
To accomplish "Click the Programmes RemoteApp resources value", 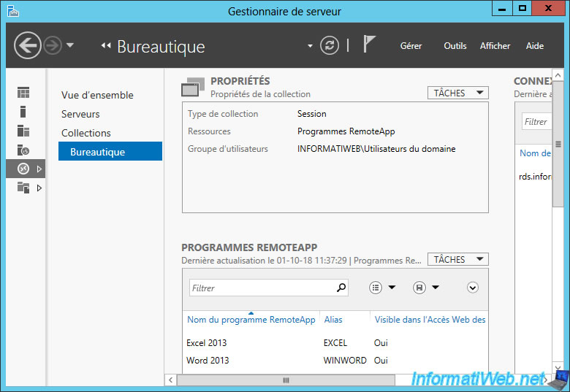I will pos(346,131).
